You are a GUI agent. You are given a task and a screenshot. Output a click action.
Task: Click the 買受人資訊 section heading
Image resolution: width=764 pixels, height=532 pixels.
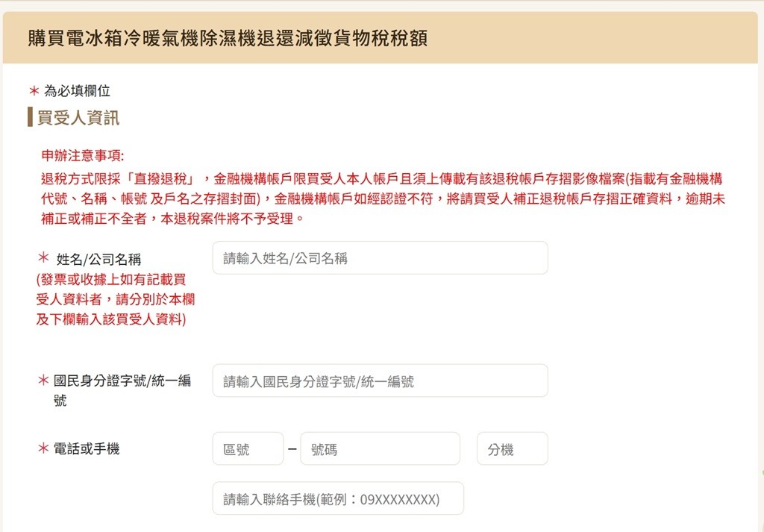tap(78, 117)
